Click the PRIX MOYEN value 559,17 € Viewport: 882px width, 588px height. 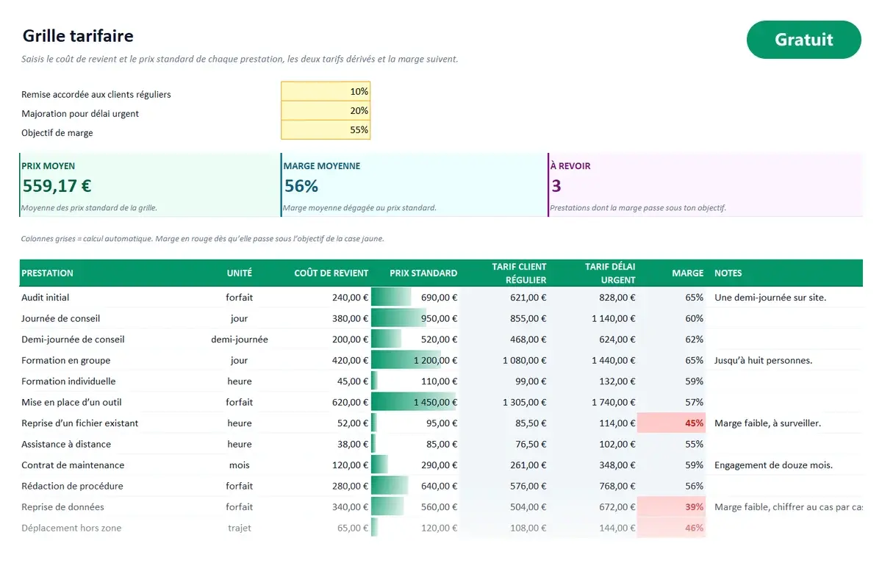click(x=57, y=186)
